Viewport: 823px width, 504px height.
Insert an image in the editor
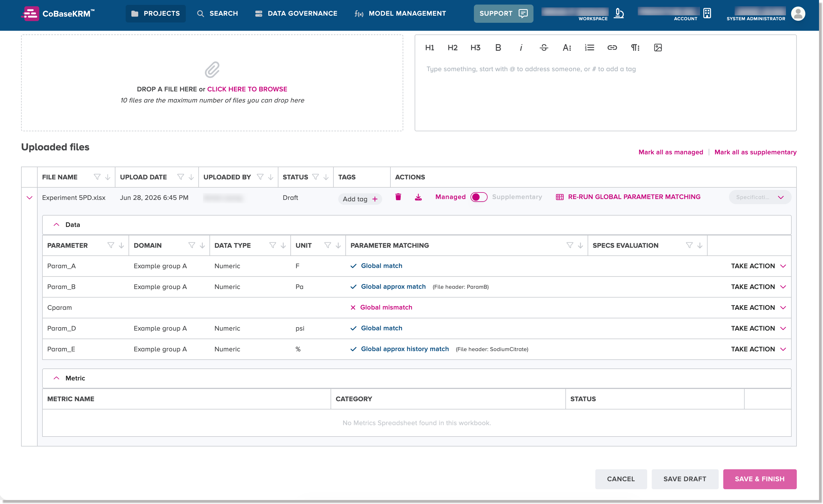pyautogui.click(x=658, y=48)
